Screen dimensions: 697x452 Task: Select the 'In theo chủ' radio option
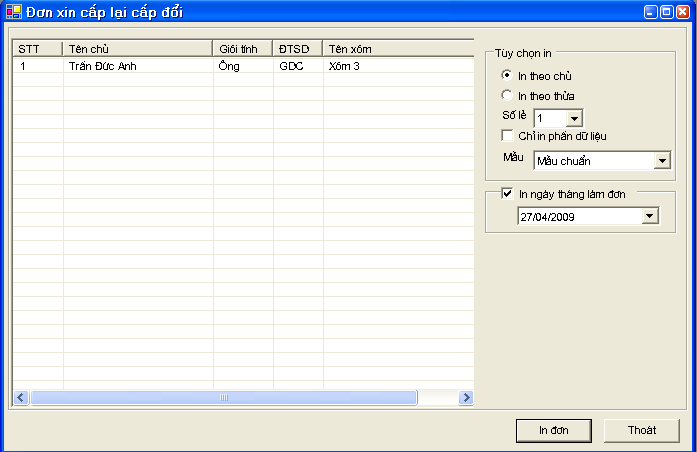pos(507,76)
